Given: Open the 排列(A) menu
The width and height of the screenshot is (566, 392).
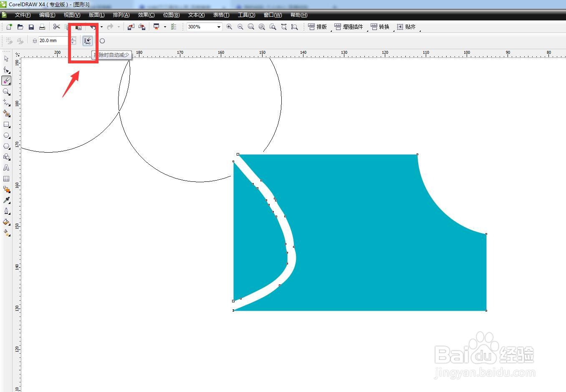Looking at the screenshot, I should (x=121, y=15).
